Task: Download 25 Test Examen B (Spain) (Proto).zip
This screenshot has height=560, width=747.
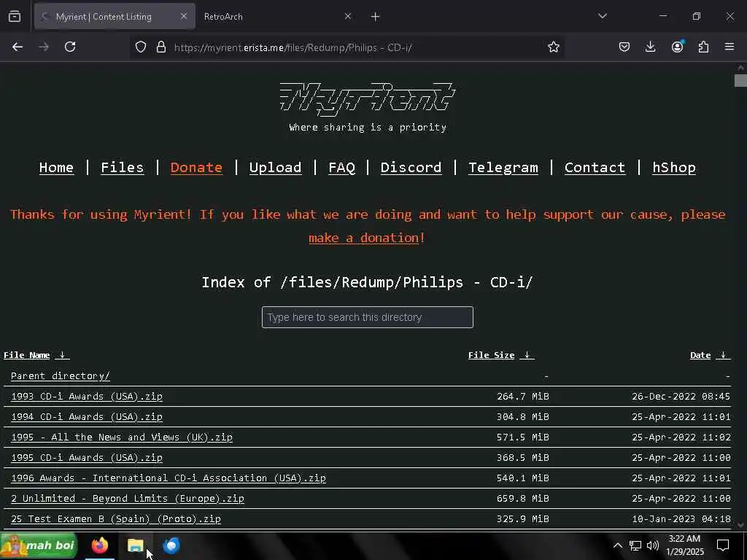Action: 116,519
